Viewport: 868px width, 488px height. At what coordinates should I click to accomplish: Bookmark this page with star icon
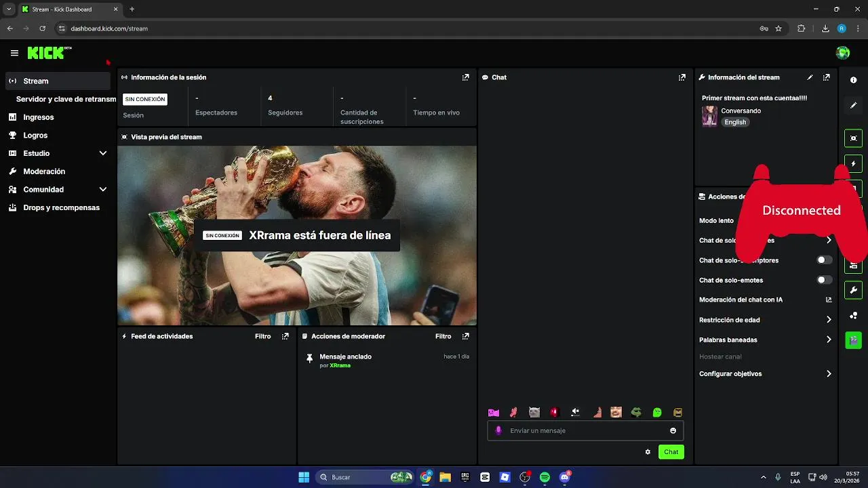778,28
